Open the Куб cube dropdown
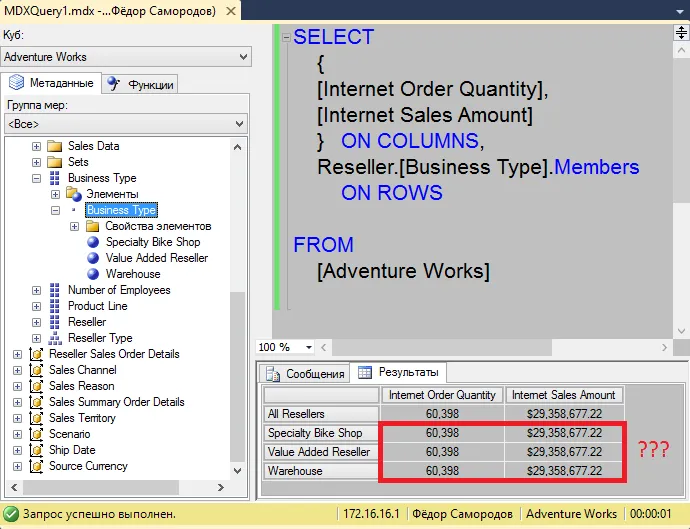The height and width of the screenshot is (529, 690). click(x=126, y=57)
